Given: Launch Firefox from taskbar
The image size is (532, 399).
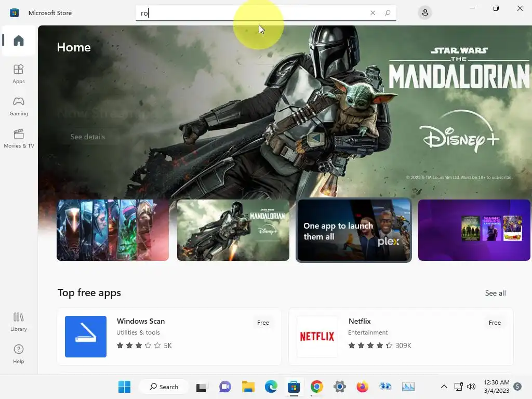Looking at the screenshot, I should coord(362,387).
